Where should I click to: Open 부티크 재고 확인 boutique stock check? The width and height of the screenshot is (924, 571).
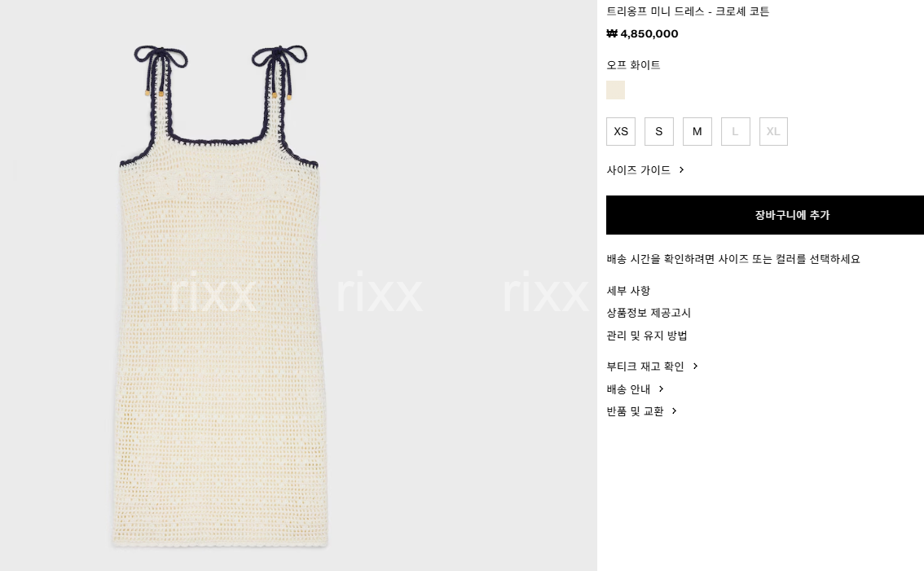645,367
